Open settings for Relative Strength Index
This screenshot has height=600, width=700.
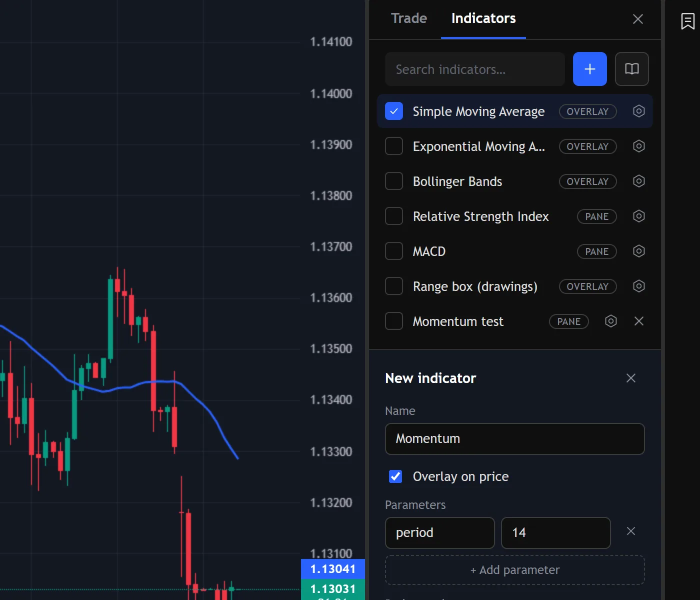(638, 216)
